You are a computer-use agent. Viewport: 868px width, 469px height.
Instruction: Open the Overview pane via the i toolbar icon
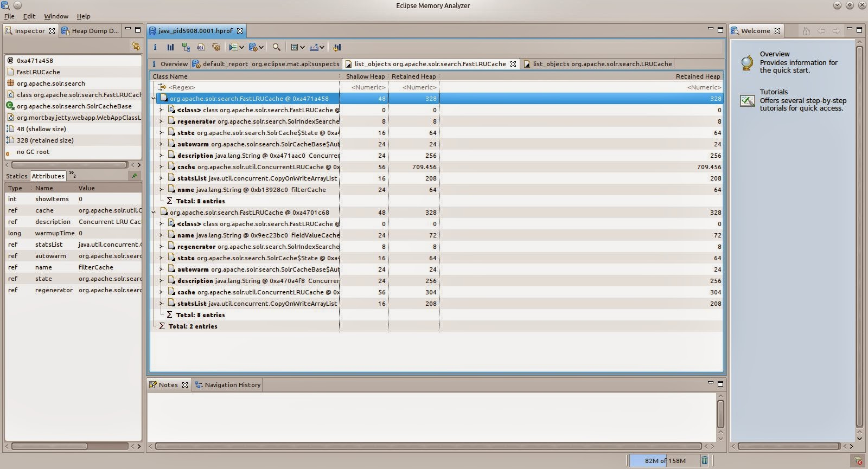pyautogui.click(x=155, y=47)
